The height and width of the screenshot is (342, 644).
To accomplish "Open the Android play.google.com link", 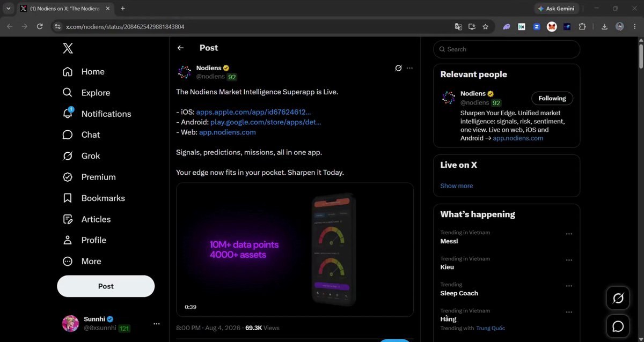I will pyautogui.click(x=266, y=122).
